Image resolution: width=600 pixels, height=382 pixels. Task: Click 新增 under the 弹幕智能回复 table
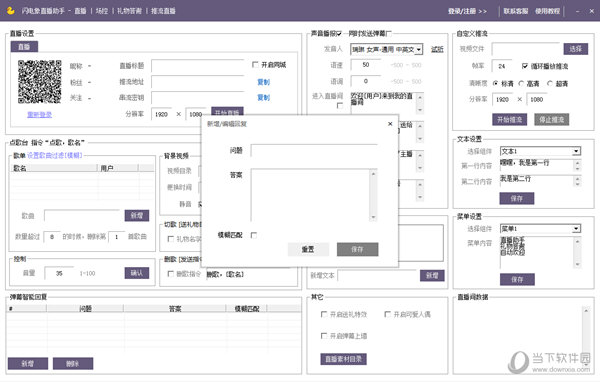point(28,363)
